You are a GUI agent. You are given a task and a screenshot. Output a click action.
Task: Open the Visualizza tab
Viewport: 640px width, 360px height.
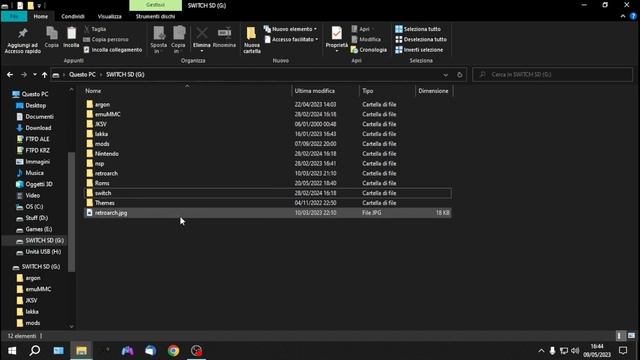109,16
